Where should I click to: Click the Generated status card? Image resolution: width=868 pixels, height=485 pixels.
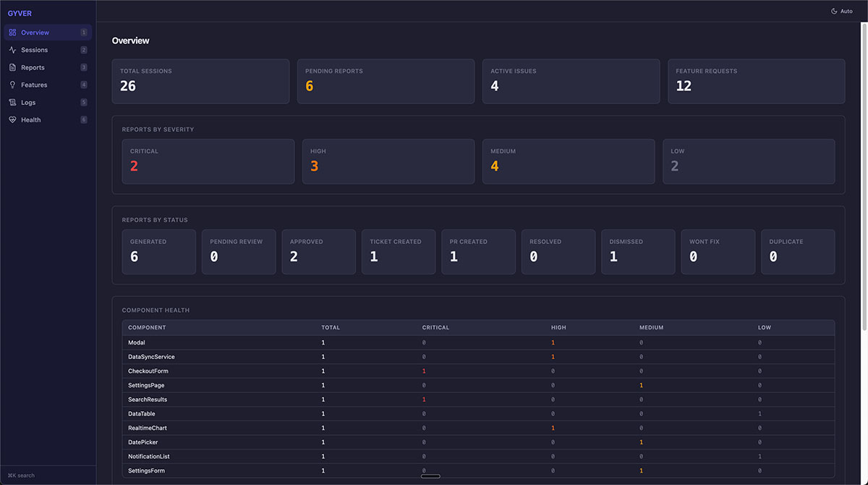click(x=158, y=252)
